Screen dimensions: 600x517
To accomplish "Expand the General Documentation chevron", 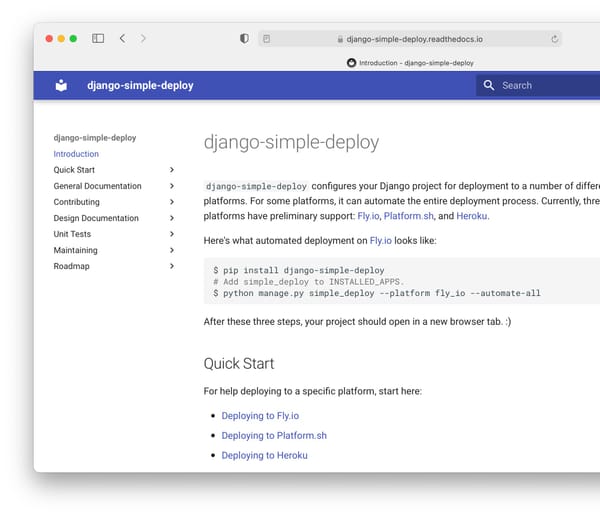I will tap(172, 186).
